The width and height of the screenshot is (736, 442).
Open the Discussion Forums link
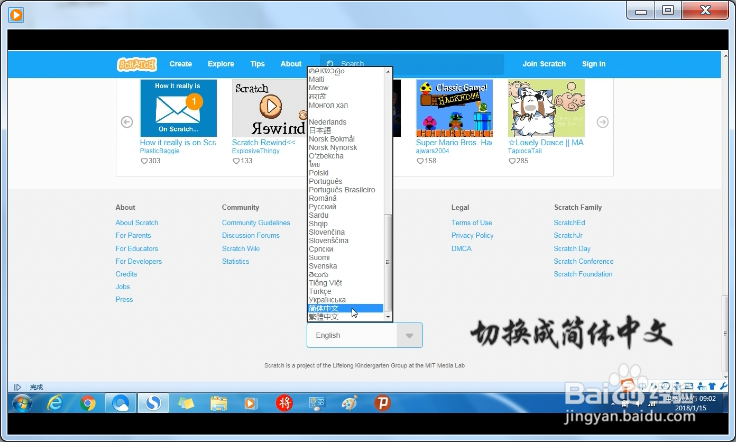[251, 235]
